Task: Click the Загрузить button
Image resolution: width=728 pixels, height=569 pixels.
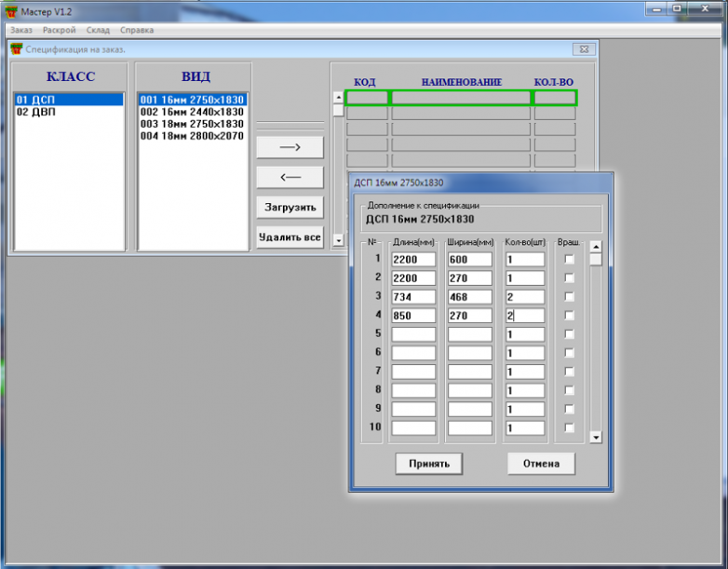Action: click(x=290, y=207)
